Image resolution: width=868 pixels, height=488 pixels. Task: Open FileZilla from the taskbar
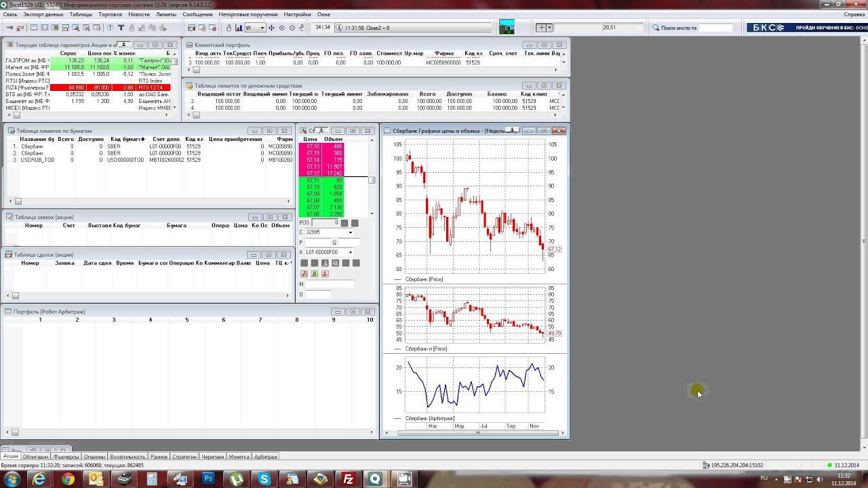pyautogui.click(x=348, y=479)
